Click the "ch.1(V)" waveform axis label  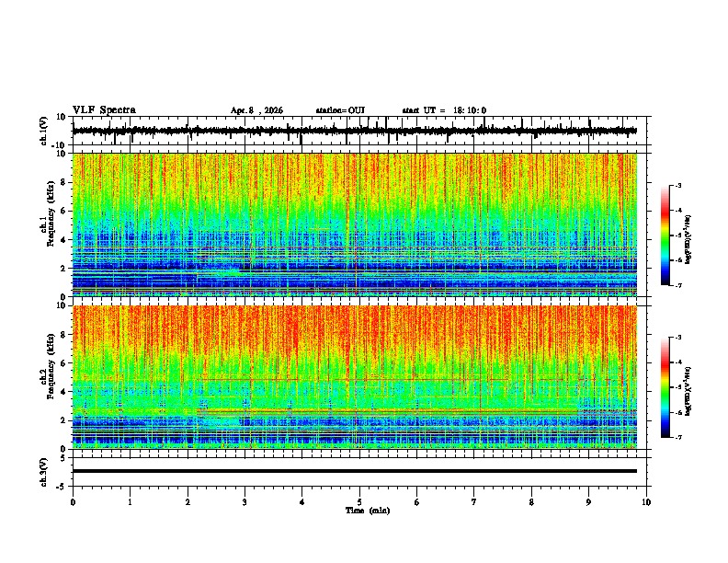[x=44, y=131]
